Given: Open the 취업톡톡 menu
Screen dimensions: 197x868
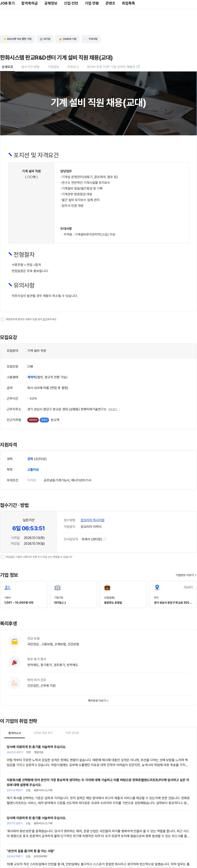Looking at the screenshot, I should 128,3.
